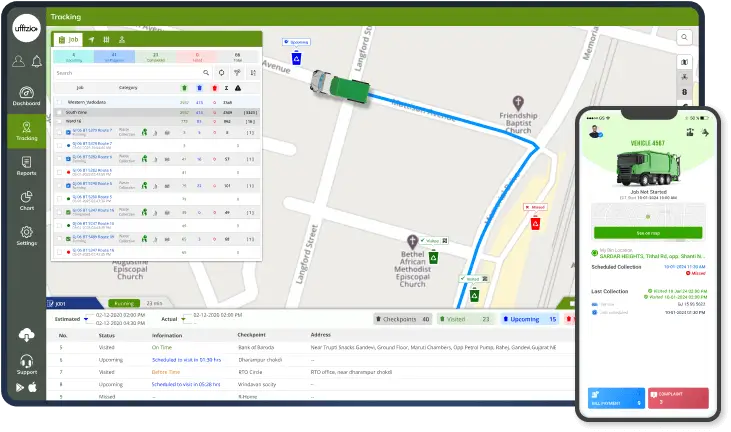Open Reports in the left sidebar
The width and height of the screenshot is (731, 432).
tap(27, 165)
